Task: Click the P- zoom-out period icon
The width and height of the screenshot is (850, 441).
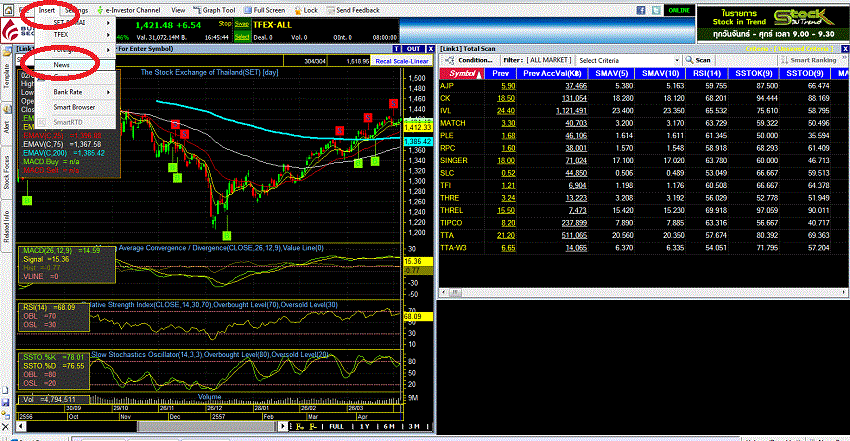Action: (x=313, y=426)
